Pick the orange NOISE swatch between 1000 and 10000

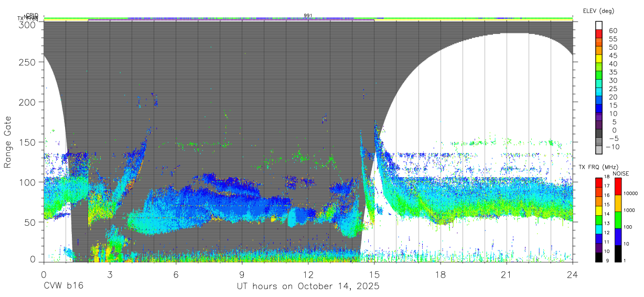pos(618,203)
